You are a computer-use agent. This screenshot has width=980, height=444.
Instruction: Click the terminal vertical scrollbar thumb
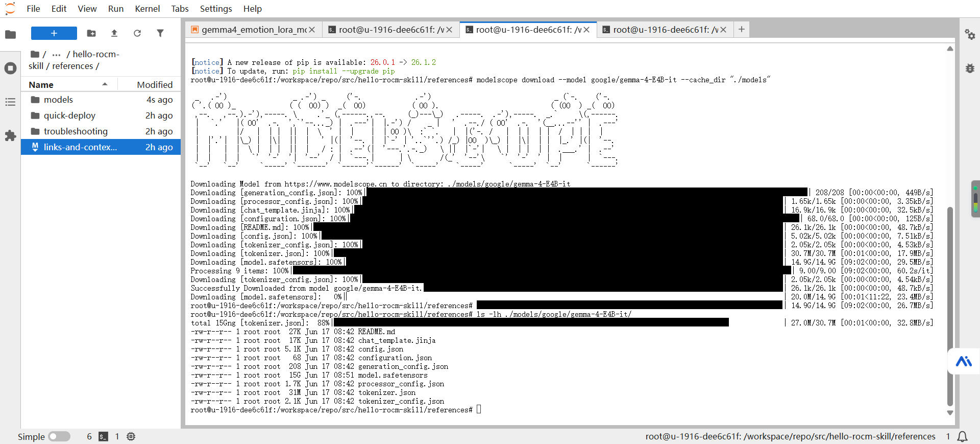(x=950, y=307)
